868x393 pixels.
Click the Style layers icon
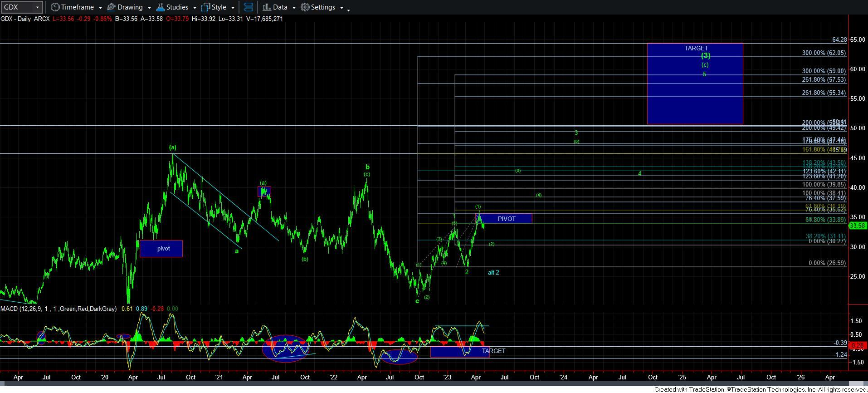(x=205, y=7)
